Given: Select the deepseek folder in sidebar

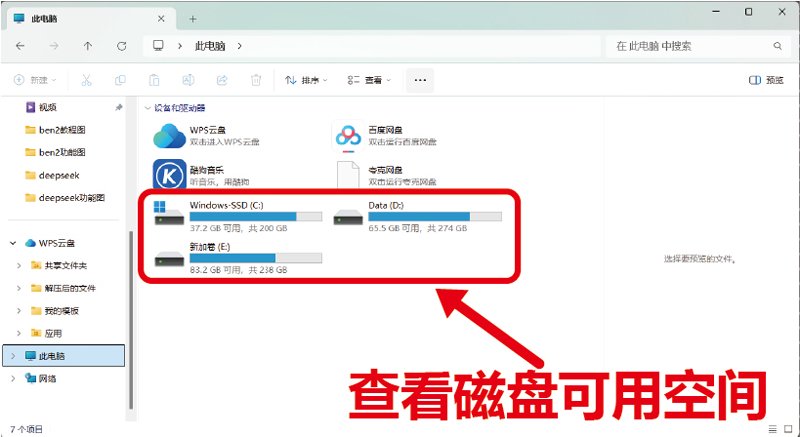Looking at the screenshot, I should click(x=56, y=175).
